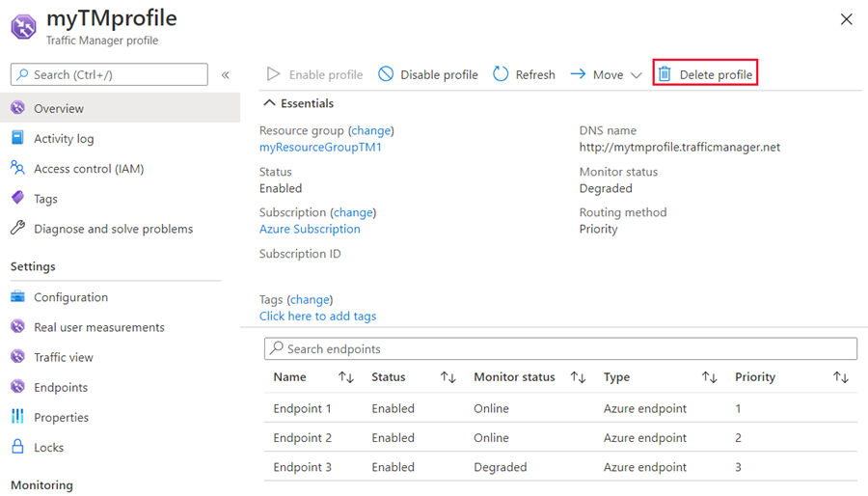868x496 pixels.
Task: Open the Move dropdown chevron
Action: pyautogui.click(x=637, y=74)
